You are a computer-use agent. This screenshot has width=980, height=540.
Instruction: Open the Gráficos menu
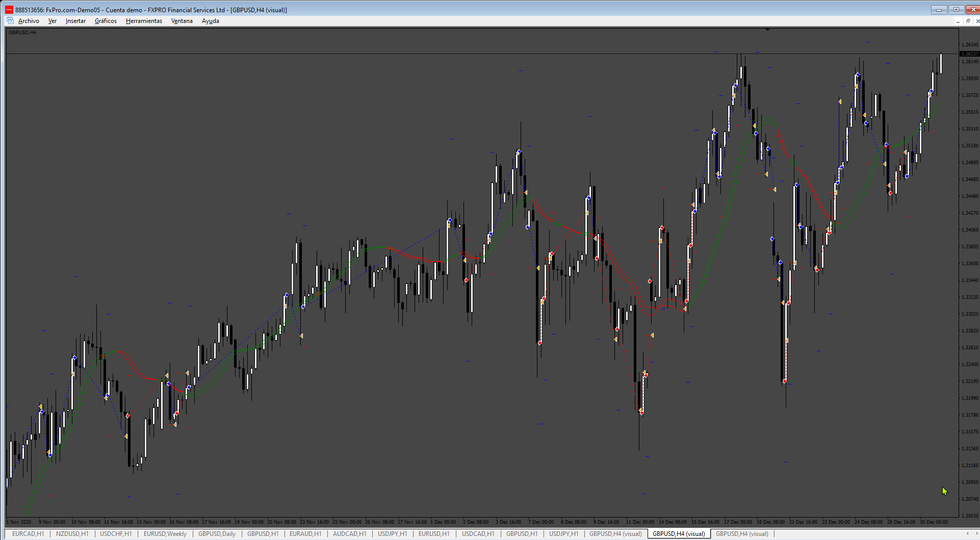(x=106, y=21)
